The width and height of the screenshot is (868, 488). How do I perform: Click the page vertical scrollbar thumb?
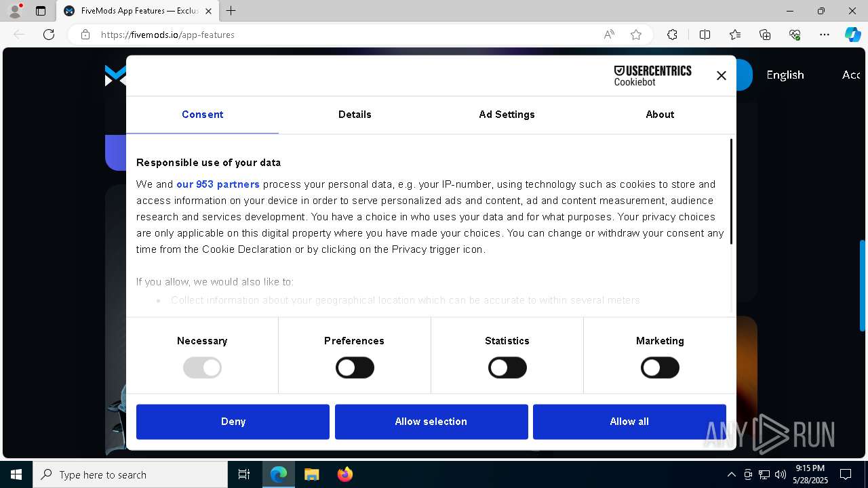[863, 285]
